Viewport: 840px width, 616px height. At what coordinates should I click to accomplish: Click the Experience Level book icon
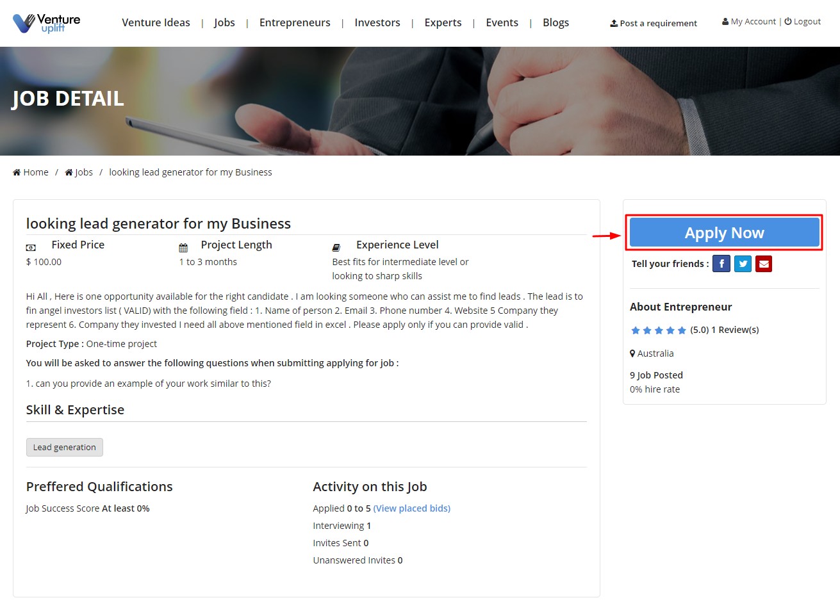pyautogui.click(x=336, y=247)
